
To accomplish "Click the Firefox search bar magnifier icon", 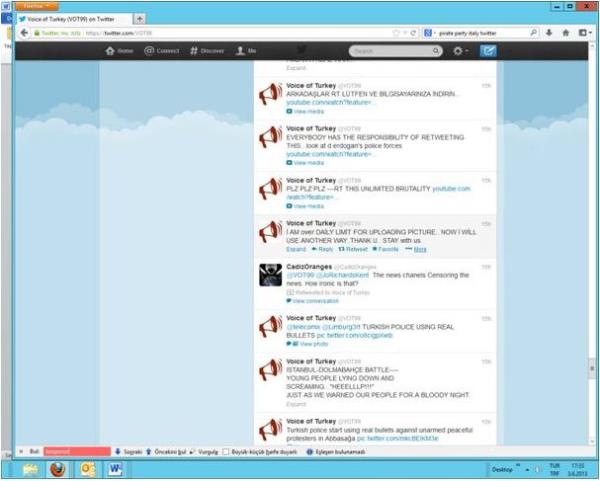I will pos(533,33).
